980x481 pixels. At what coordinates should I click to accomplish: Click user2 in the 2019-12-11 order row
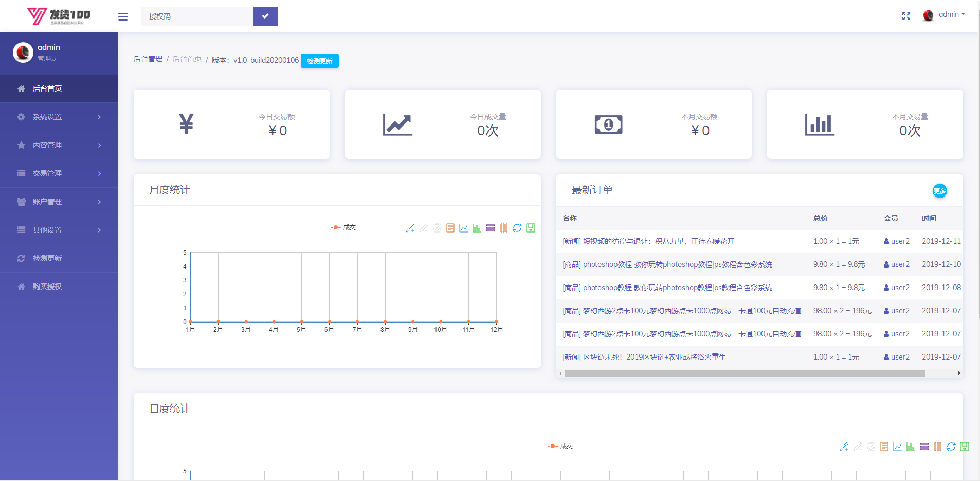coord(897,241)
